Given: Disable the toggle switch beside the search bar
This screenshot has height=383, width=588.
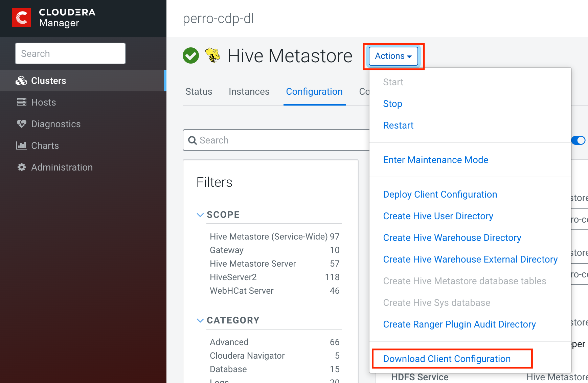Looking at the screenshot, I should coord(579,140).
